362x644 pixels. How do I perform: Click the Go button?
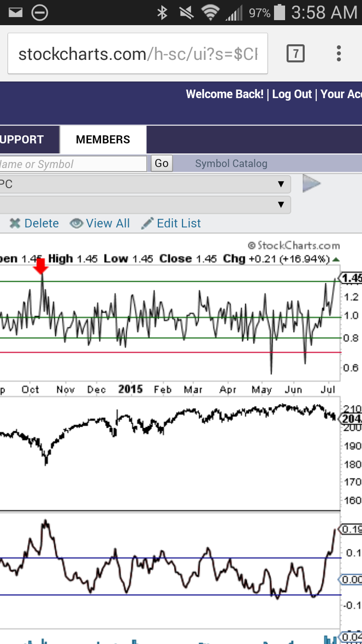[x=162, y=164]
